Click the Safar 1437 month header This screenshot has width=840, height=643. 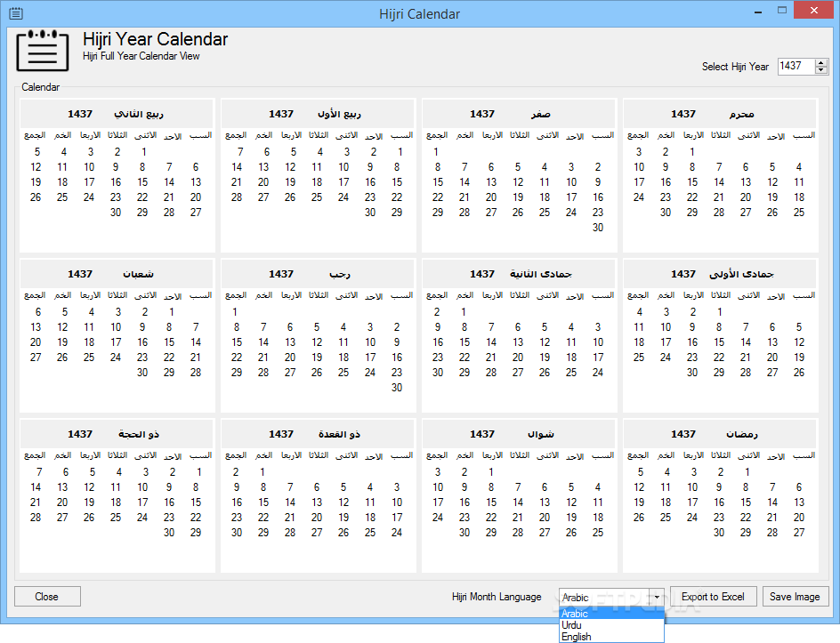point(519,114)
